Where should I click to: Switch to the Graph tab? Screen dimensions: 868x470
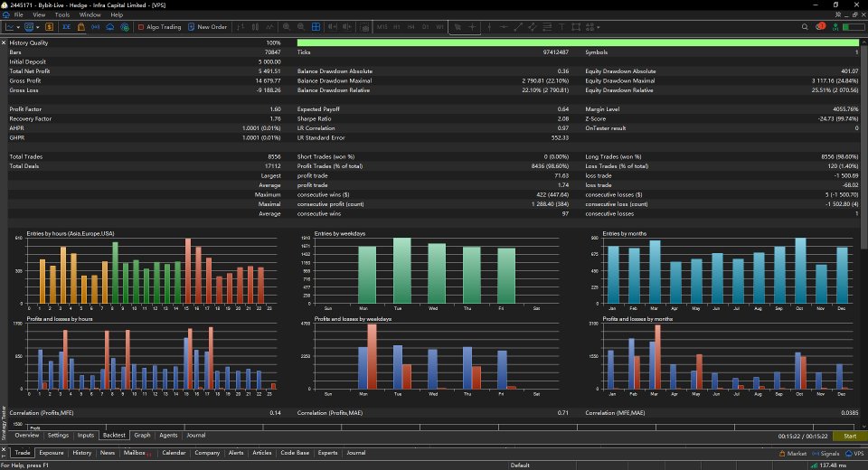click(142, 435)
